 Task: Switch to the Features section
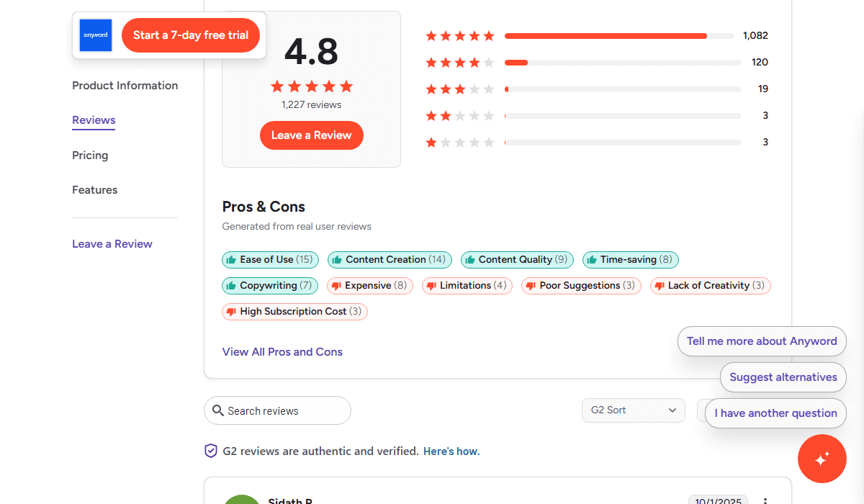pos(94,189)
